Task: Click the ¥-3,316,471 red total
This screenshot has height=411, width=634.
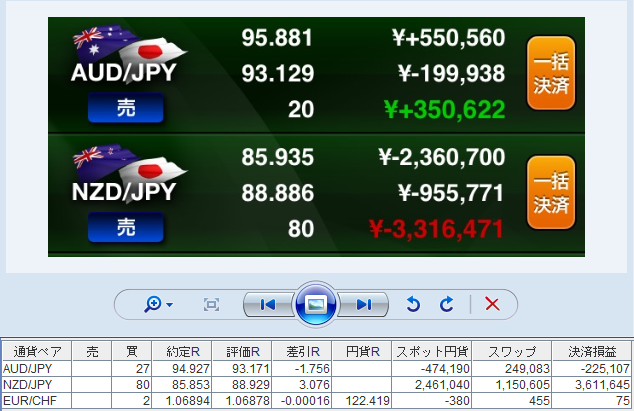Action: click(x=437, y=229)
